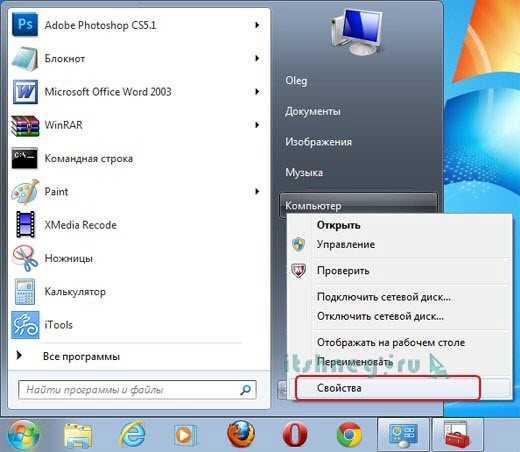Launch Firefox from taskbar
Screen dimensions: 520x452
241,434
